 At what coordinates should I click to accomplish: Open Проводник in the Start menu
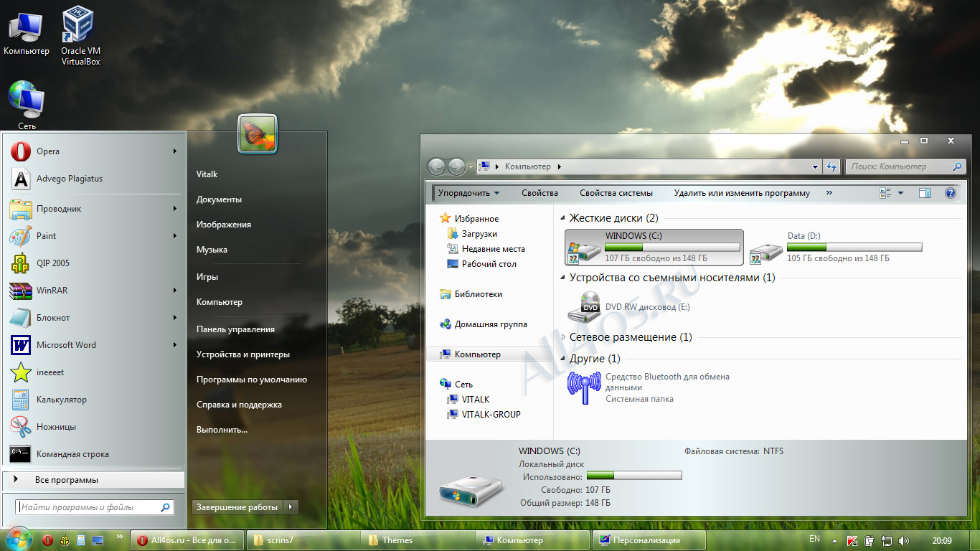pos(93,209)
